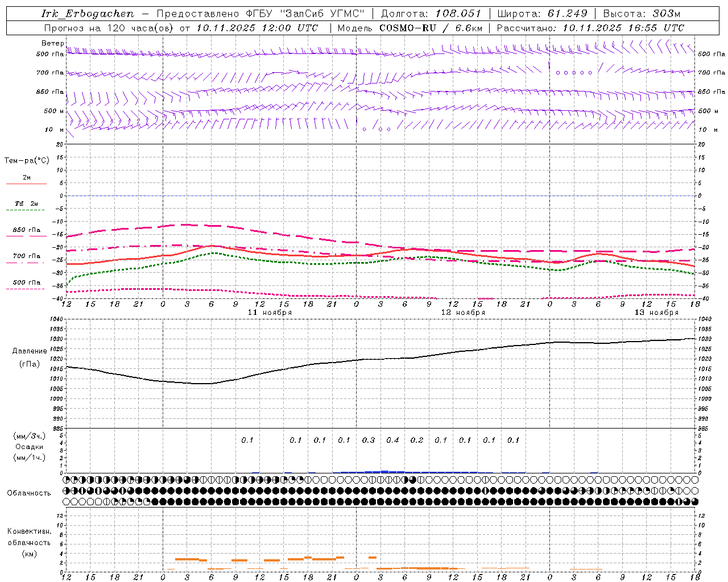Viewport: 728px width, 582px height.
Task: Click the (км) unit under convective cloudiness
Action: pyautogui.click(x=29, y=554)
